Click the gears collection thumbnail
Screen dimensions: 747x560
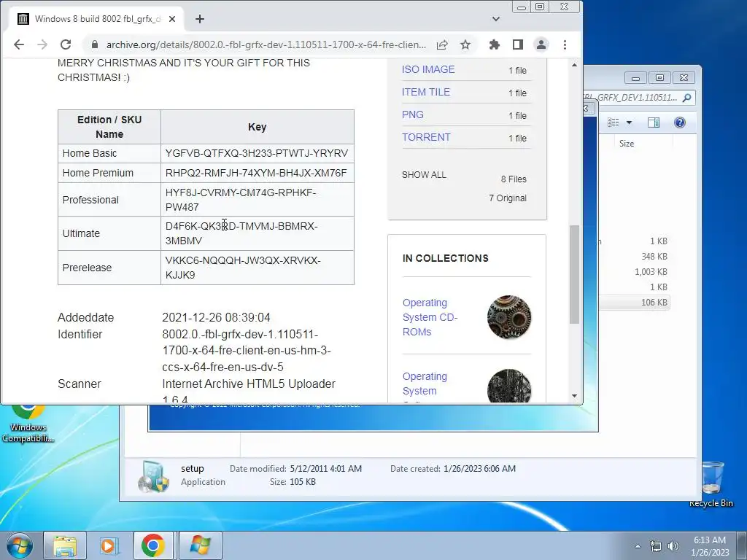click(509, 317)
